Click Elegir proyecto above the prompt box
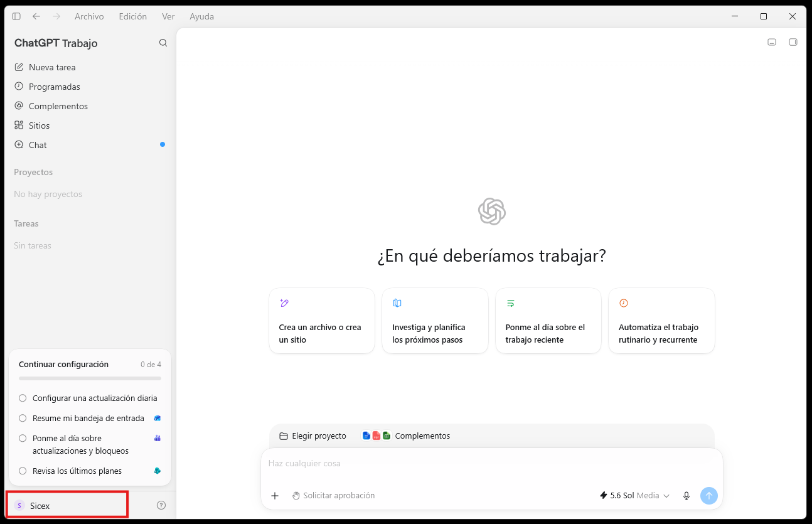The height and width of the screenshot is (524, 812). pos(313,436)
